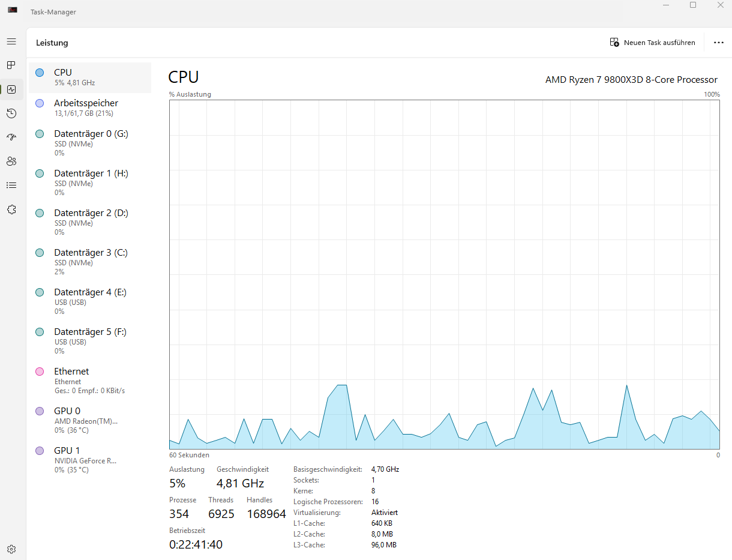732x560 pixels.
Task: Click the Handles count '168964'
Action: point(266,514)
